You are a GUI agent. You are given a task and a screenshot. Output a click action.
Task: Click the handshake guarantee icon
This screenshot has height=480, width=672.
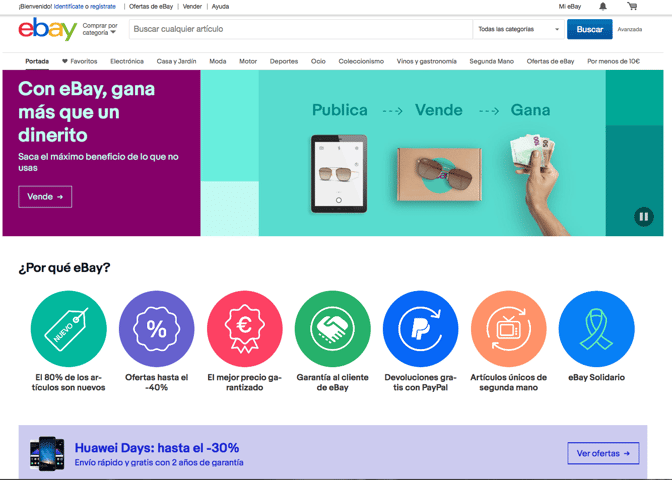tap(333, 329)
